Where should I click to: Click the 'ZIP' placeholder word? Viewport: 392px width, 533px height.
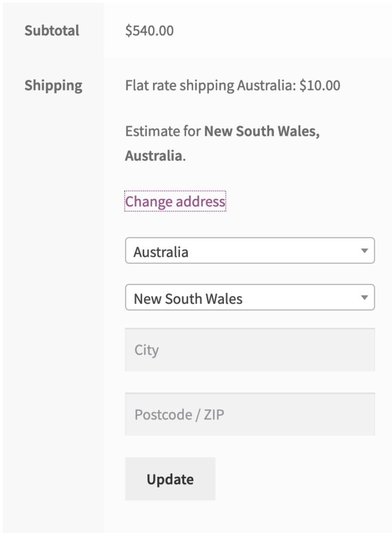point(214,415)
